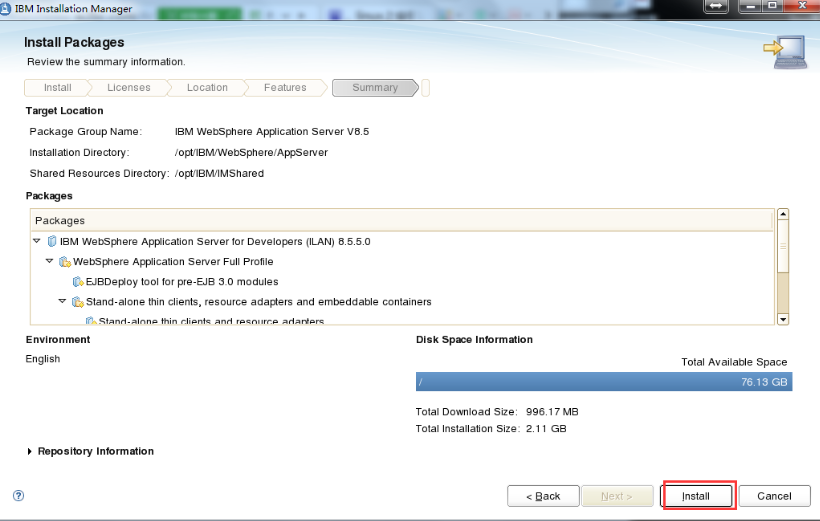Click the IBM WebSphere package icon
The height and width of the screenshot is (521, 820).
click(x=52, y=241)
